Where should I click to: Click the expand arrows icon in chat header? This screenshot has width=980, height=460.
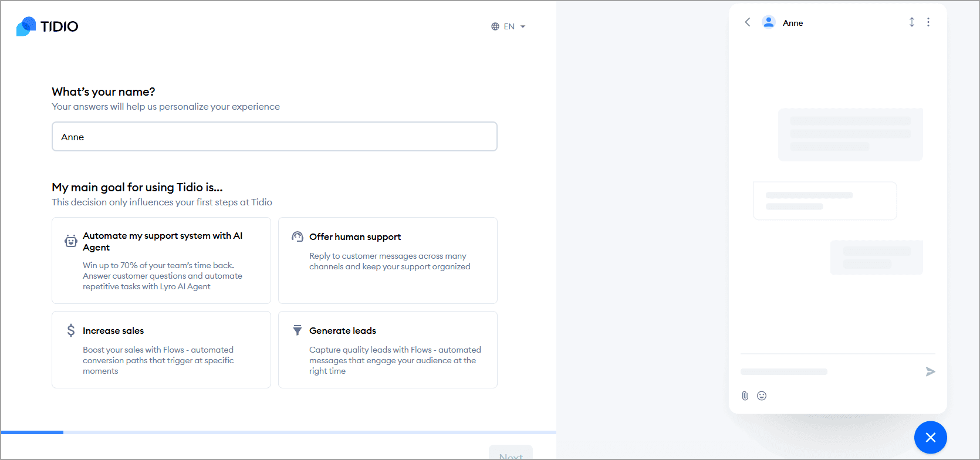912,22
